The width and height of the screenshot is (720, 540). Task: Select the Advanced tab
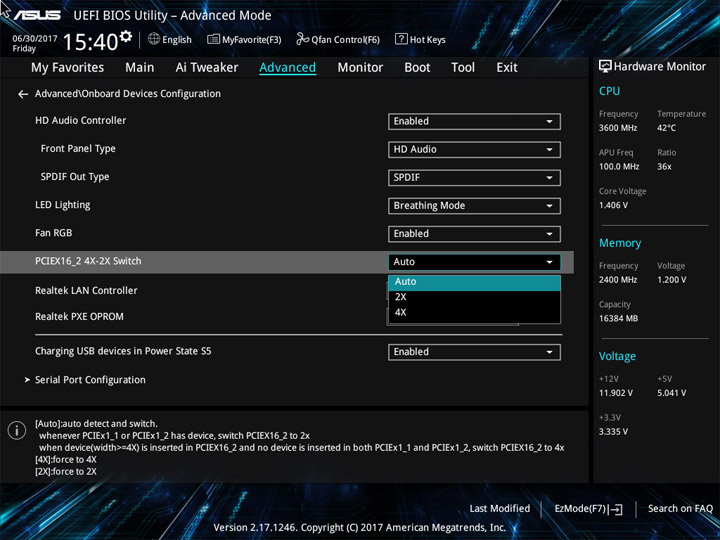click(x=287, y=68)
